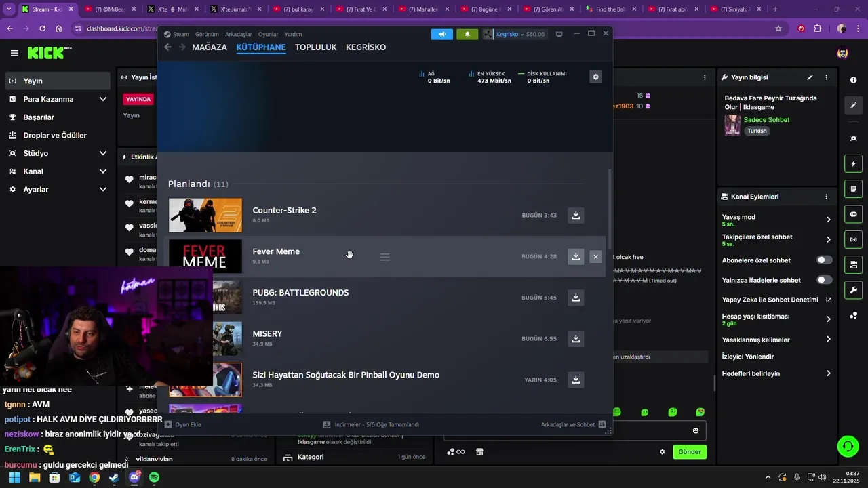
Task: Download the Pinball Oyunu Demo update
Action: [x=576, y=380]
